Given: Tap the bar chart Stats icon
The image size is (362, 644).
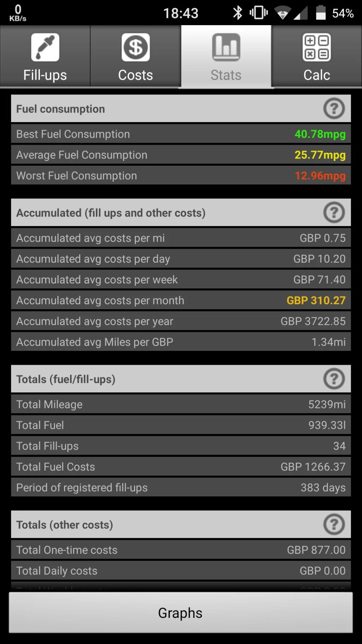Looking at the screenshot, I should [x=226, y=47].
